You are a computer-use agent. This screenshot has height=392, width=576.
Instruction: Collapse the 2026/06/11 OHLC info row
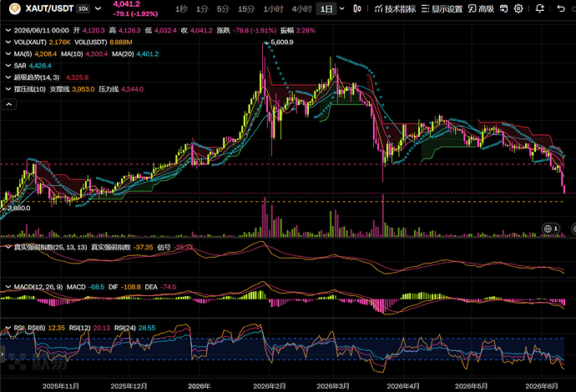(x=8, y=31)
